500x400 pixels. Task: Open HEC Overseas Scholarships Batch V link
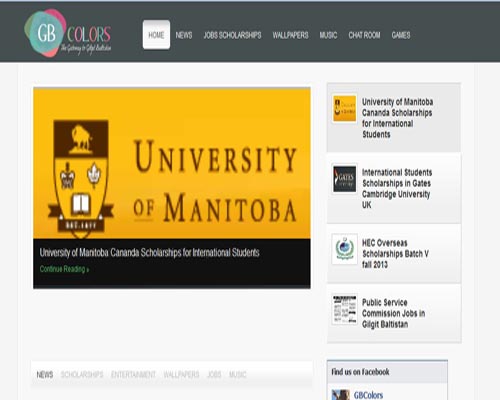395,254
